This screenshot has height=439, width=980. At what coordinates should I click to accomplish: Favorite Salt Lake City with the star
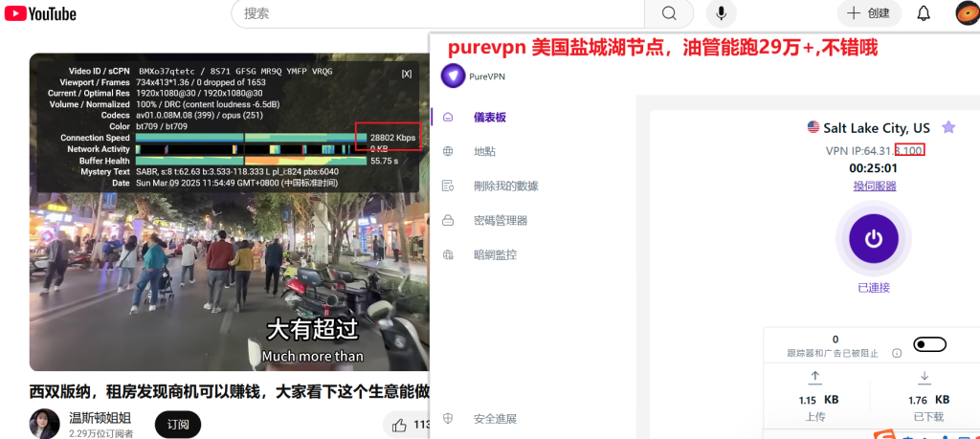tap(948, 127)
